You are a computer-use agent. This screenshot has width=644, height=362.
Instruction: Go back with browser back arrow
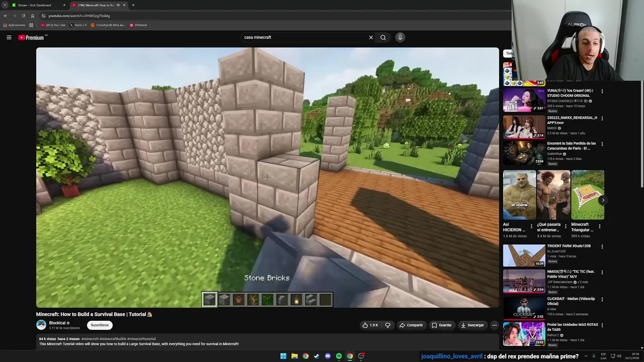tap(6, 16)
